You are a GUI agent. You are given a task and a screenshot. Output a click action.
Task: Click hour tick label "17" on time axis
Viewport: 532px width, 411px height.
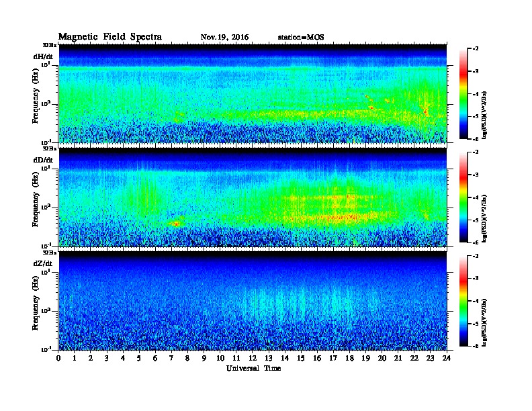coord(333,358)
